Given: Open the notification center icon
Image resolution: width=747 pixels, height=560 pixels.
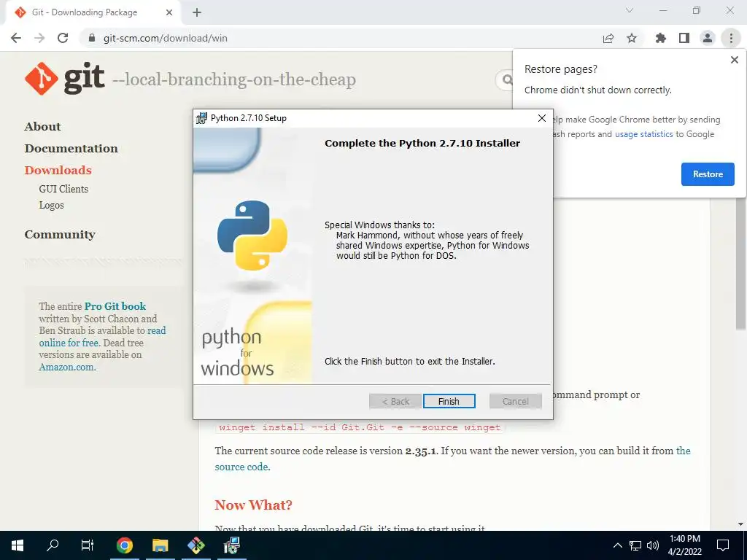Looking at the screenshot, I should coord(723,545).
